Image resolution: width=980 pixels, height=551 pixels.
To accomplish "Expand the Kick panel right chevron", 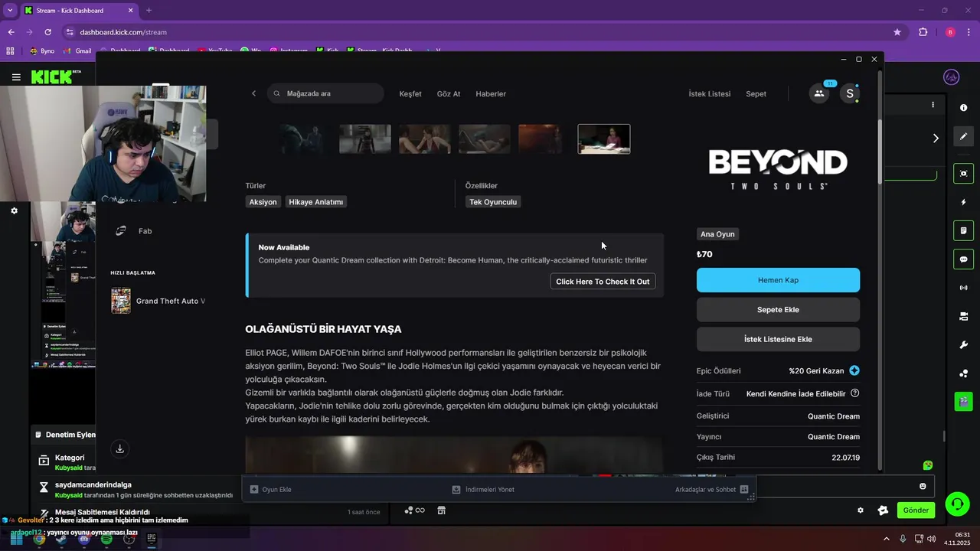I will [936, 138].
